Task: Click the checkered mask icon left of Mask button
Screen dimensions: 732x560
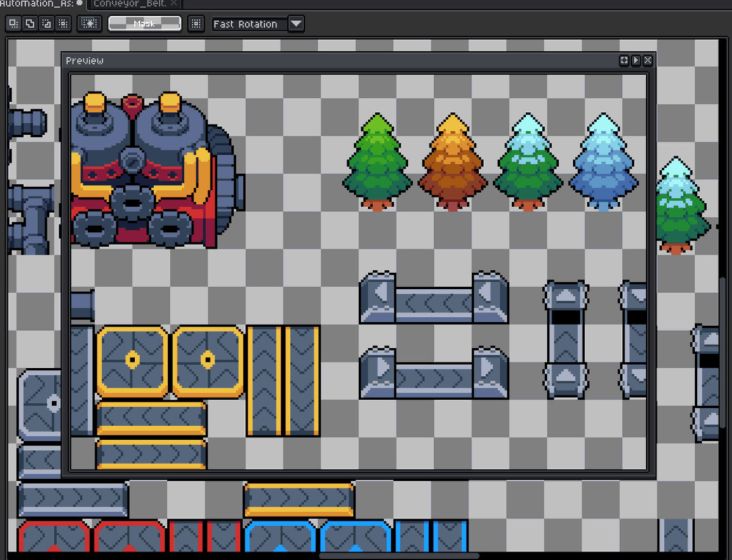Action: (89, 24)
